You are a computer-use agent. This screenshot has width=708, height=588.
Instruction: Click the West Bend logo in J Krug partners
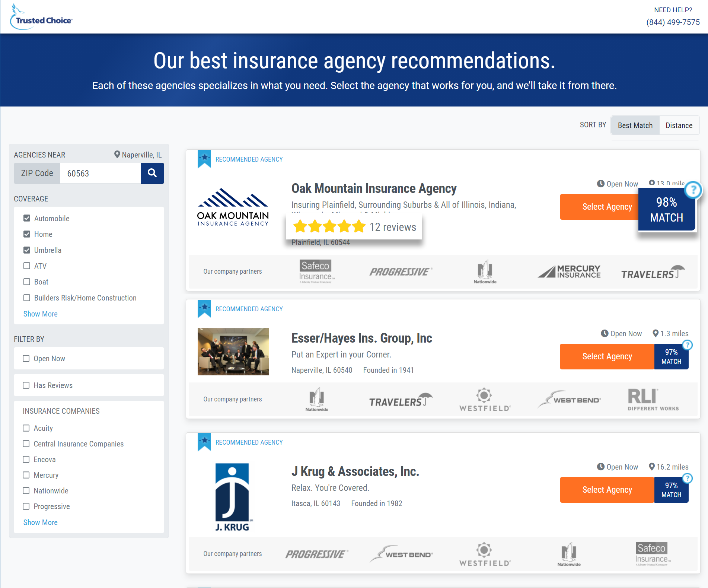(401, 554)
